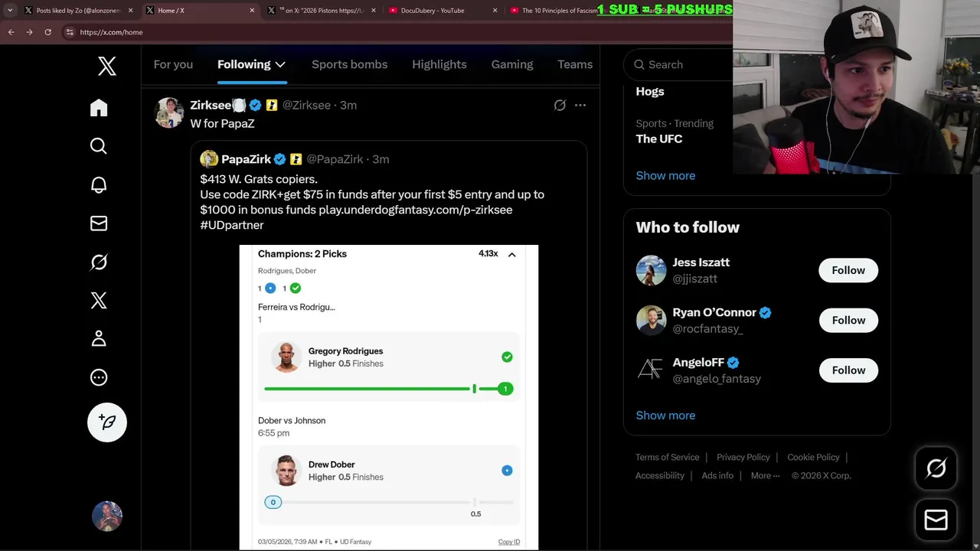Select Sports bombs tab
The height and width of the screenshot is (551, 980).
(349, 64)
